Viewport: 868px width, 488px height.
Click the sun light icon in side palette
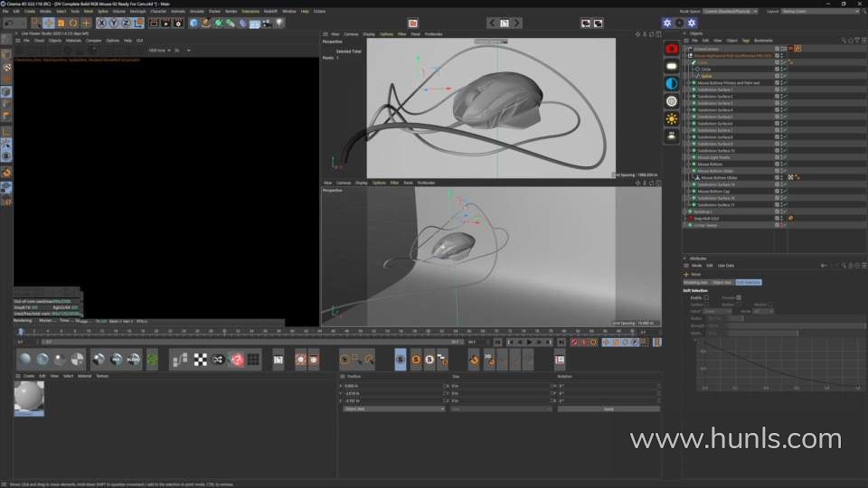coord(672,118)
